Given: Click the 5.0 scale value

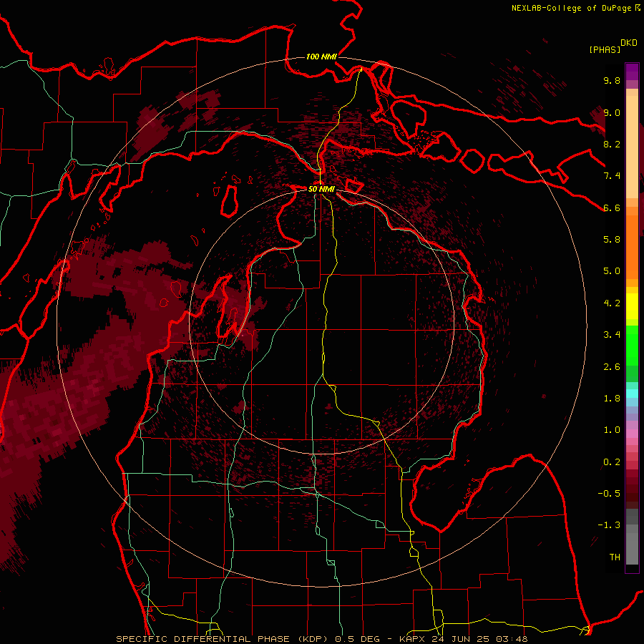Looking at the screenshot, I should 612,271.
